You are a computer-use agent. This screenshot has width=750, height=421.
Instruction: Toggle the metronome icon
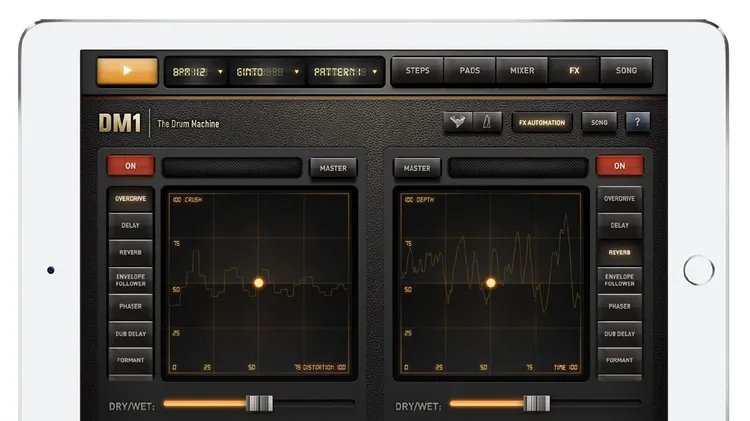tap(487, 122)
